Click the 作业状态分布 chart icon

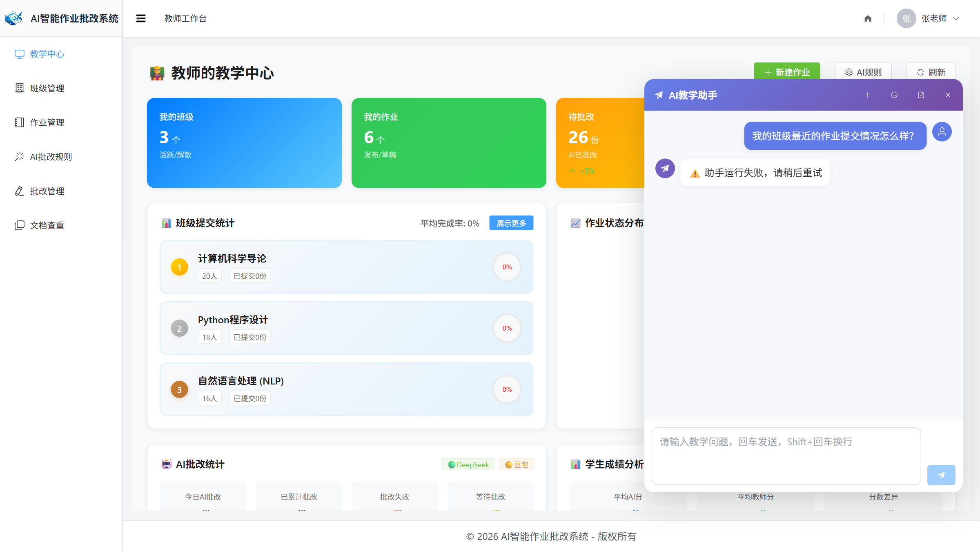coord(575,223)
